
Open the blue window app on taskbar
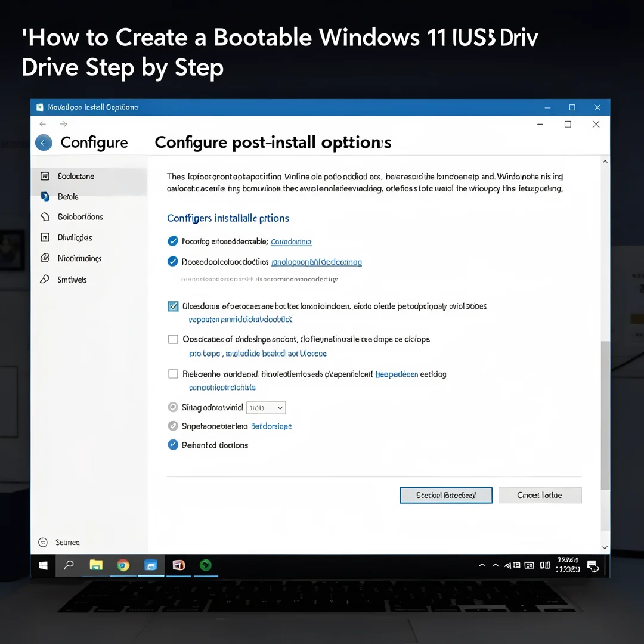point(151,565)
